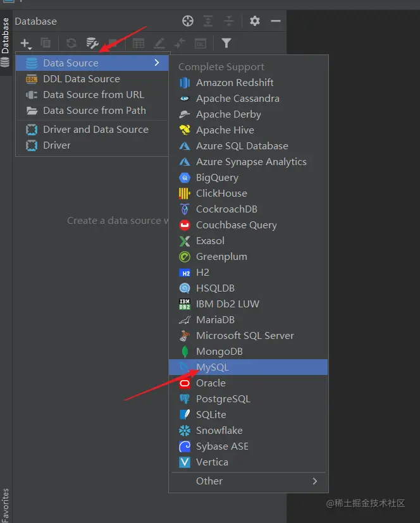Viewport: 420px width, 523px height.
Task: Select Exasol data source
Action: (248, 241)
